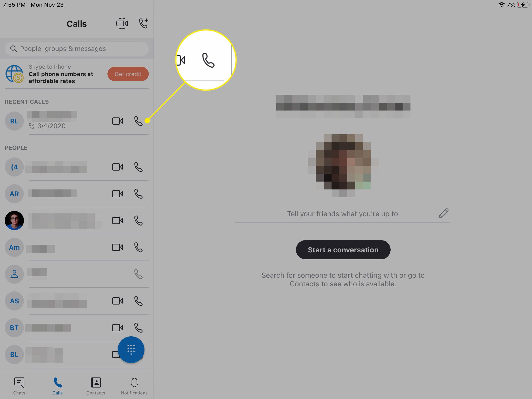Viewport: 532px width, 399px height.
Task: Click the Start a conversation button
Action: [343, 250]
